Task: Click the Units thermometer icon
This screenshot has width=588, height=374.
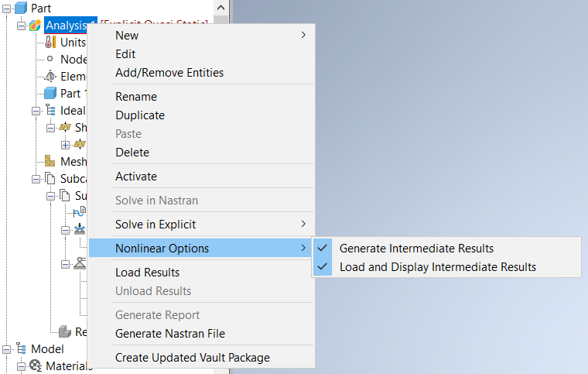Action: tap(50, 42)
